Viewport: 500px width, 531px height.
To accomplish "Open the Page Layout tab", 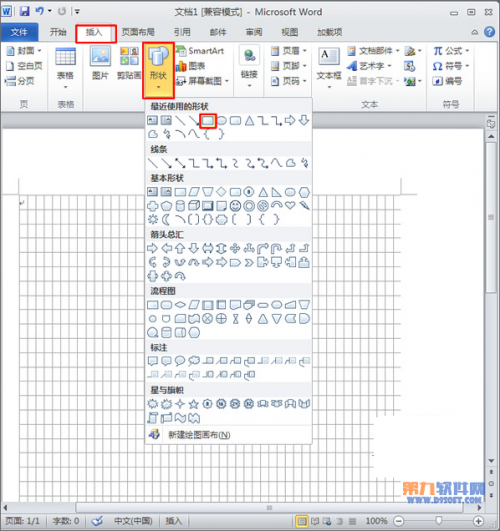I will pyautogui.click(x=138, y=32).
